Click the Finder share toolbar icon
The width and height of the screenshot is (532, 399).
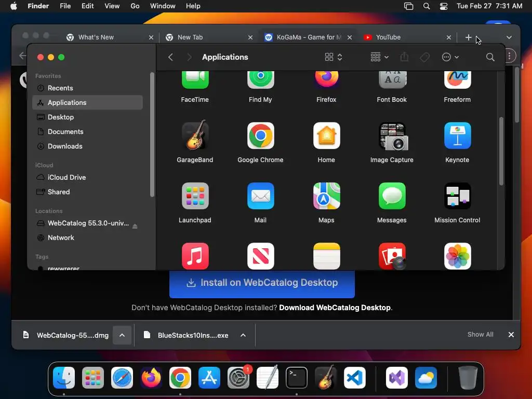(x=404, y=57)
